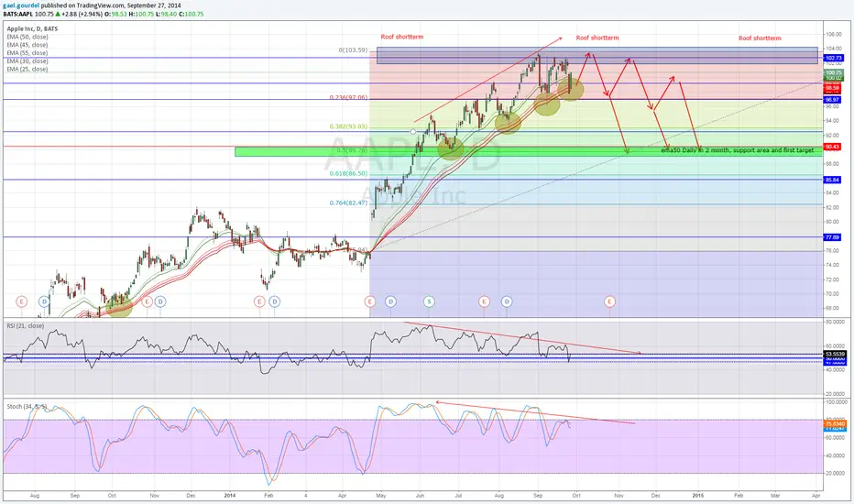
Task: Click the red 90.43 price axis tag
Action: [832, 147]
